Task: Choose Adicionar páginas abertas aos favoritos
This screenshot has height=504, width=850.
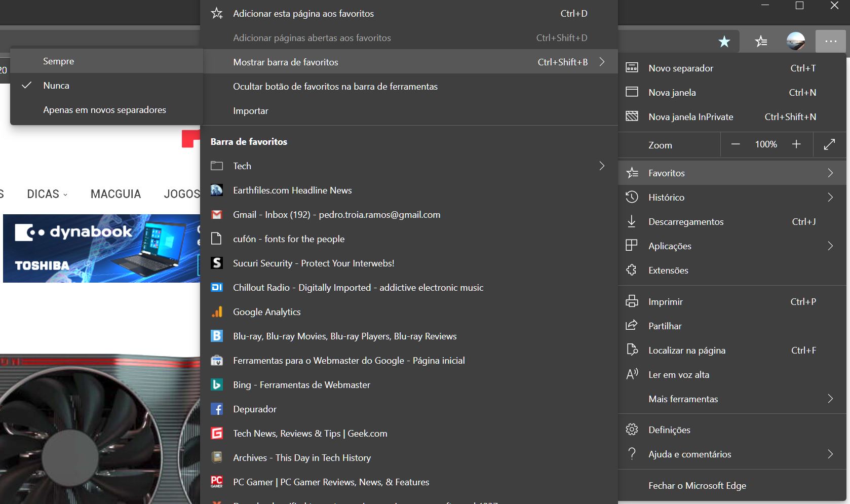Action: 409,37
